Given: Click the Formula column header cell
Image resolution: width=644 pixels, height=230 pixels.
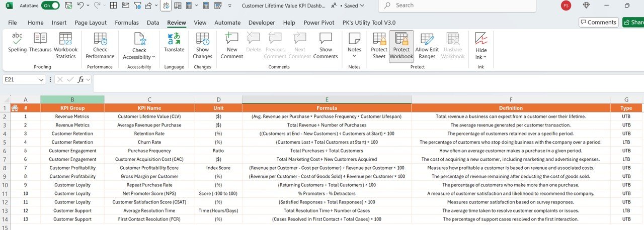Looking at the screenshot, I should pyautogui.click(x=327, y=108).
